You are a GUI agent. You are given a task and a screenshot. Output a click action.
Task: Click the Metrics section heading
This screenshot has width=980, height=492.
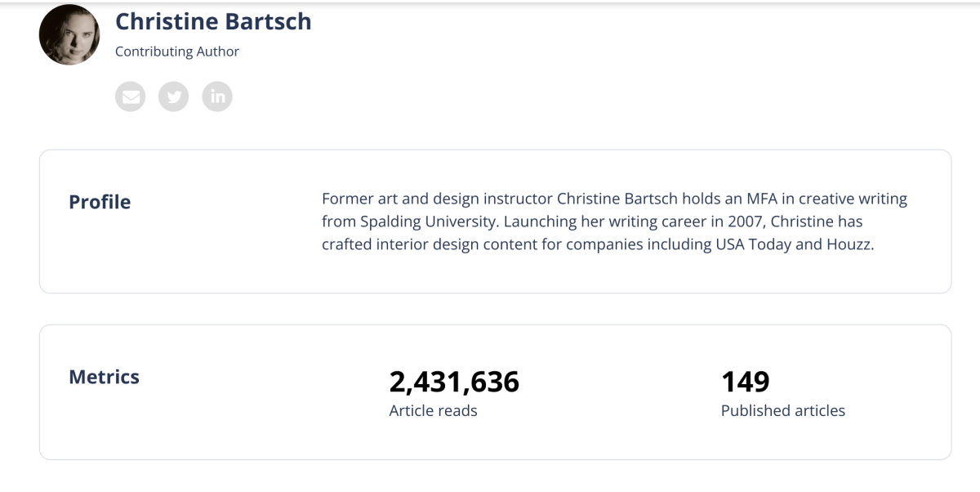[104, 377]
